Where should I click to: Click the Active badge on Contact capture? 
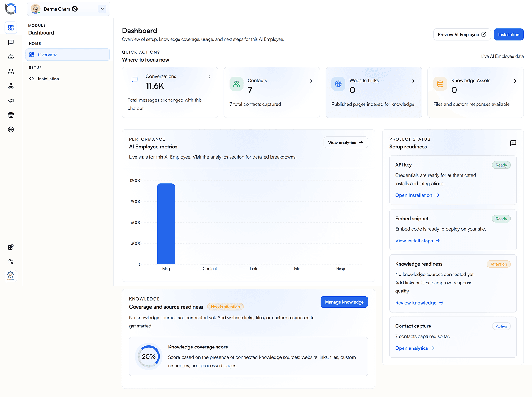pyautogui.click(x=501, y=327)
